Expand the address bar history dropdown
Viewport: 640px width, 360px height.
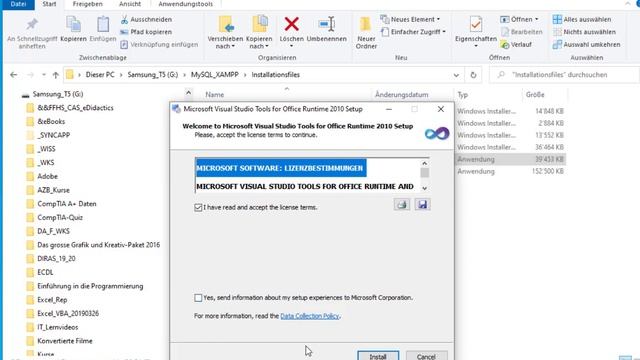click(456, 75)
